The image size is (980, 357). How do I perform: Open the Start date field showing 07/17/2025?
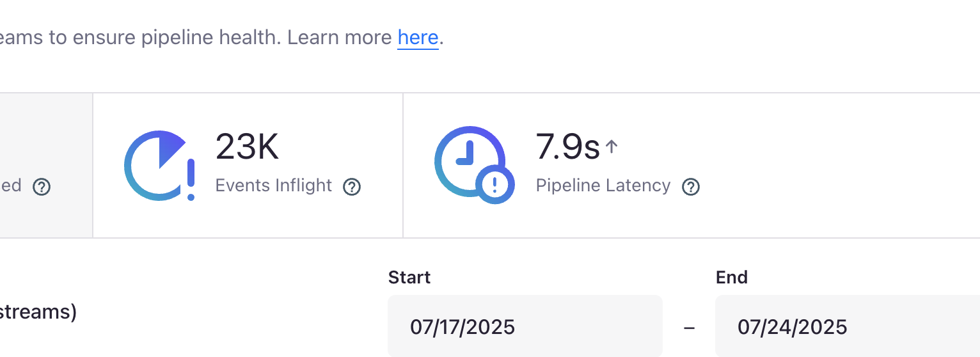click(x=525, y=326)
